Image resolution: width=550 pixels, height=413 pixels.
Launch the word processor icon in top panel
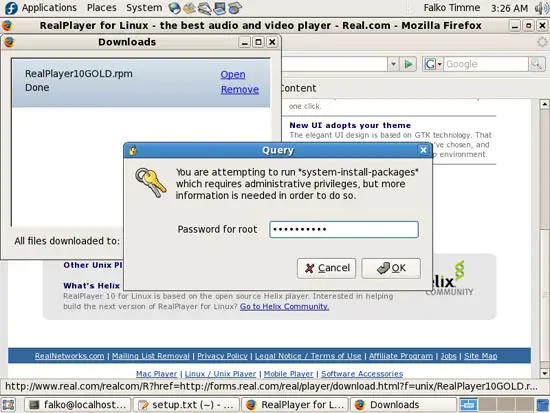(204, 8)
